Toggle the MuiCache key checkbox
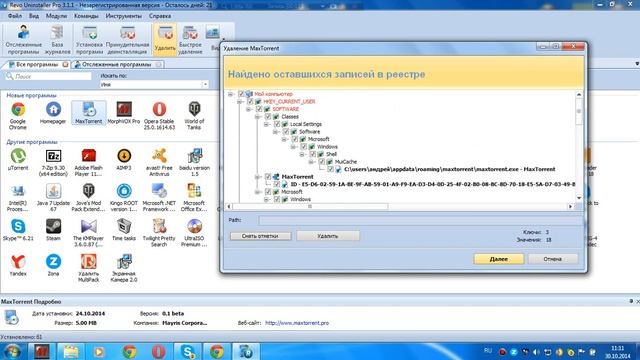The width and height of the screenshot is (640, 360). point(322,162)
